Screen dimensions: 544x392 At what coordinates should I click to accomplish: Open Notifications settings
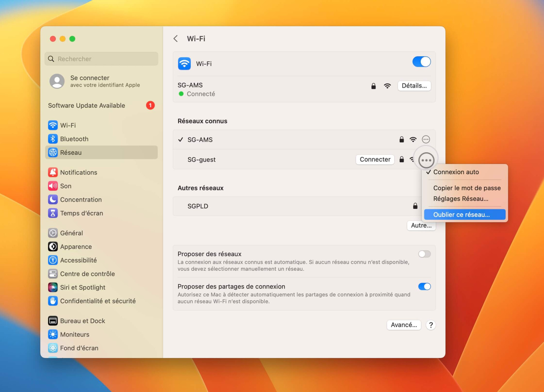tap(101, 172)
